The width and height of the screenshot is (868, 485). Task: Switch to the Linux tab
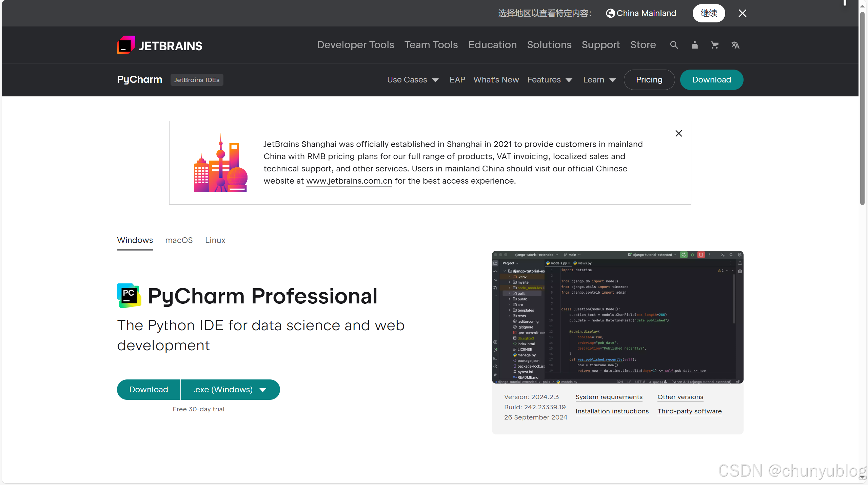pos(215,240)
